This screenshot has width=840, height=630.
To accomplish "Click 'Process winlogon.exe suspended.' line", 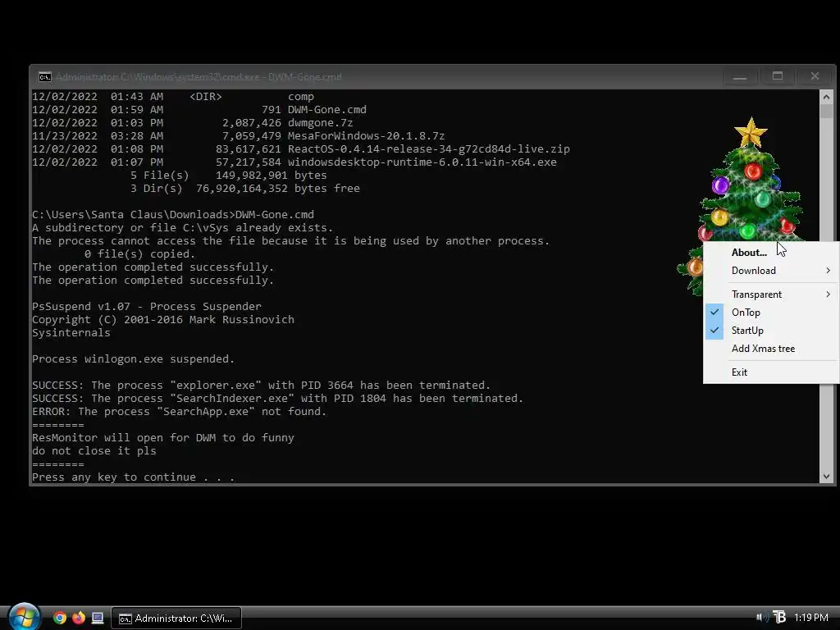I will coord(133,359).
